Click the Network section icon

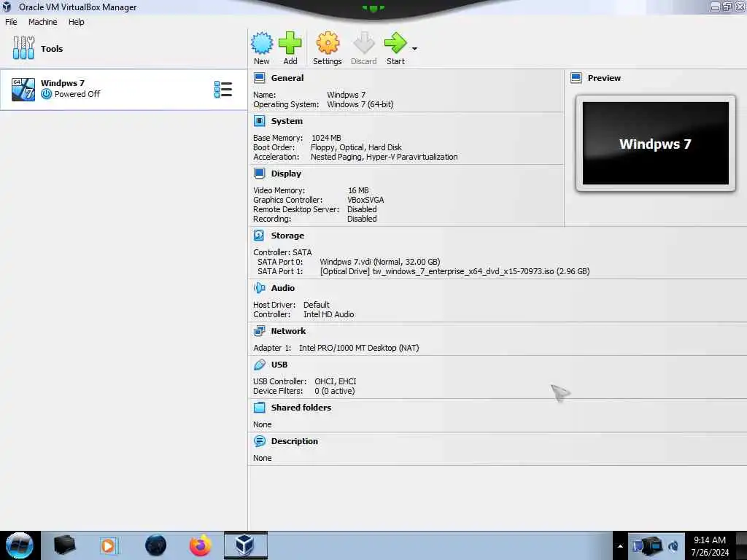[259, 331]
